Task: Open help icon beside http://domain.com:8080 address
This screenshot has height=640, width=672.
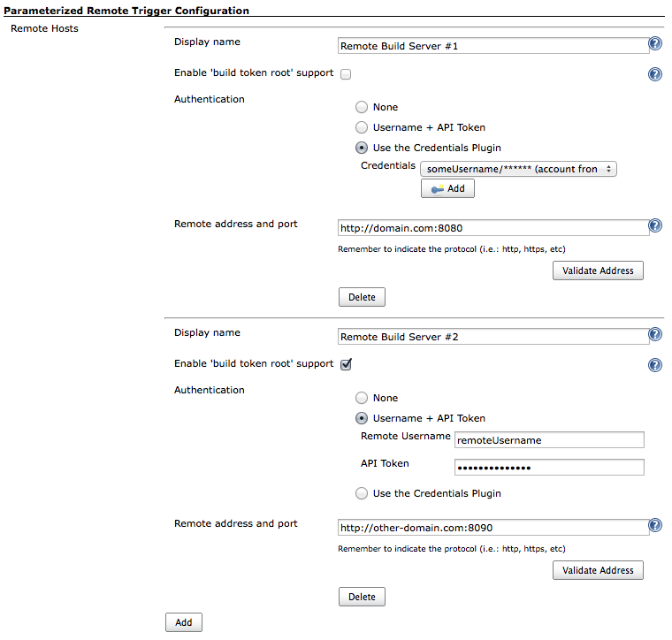Action: click(655, 225)
